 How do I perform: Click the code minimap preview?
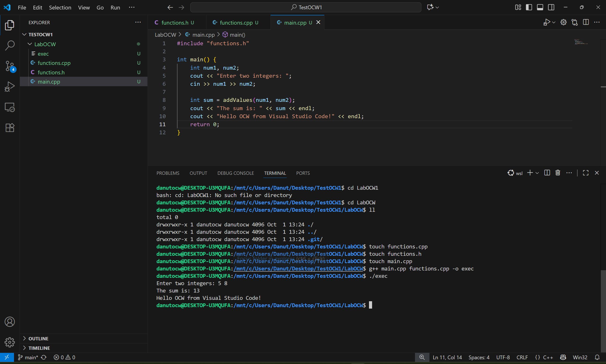point(580,42)
